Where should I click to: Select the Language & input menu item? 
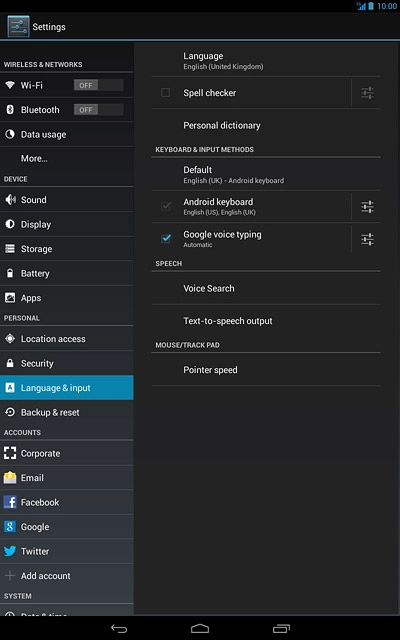point(67,387)
